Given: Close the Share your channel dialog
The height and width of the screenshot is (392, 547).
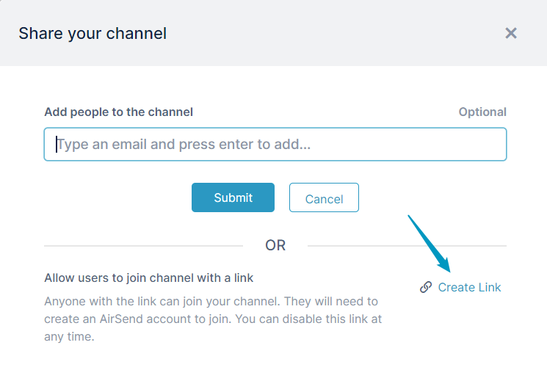Looking at the screenshot, I should click(x=511, y=34).
